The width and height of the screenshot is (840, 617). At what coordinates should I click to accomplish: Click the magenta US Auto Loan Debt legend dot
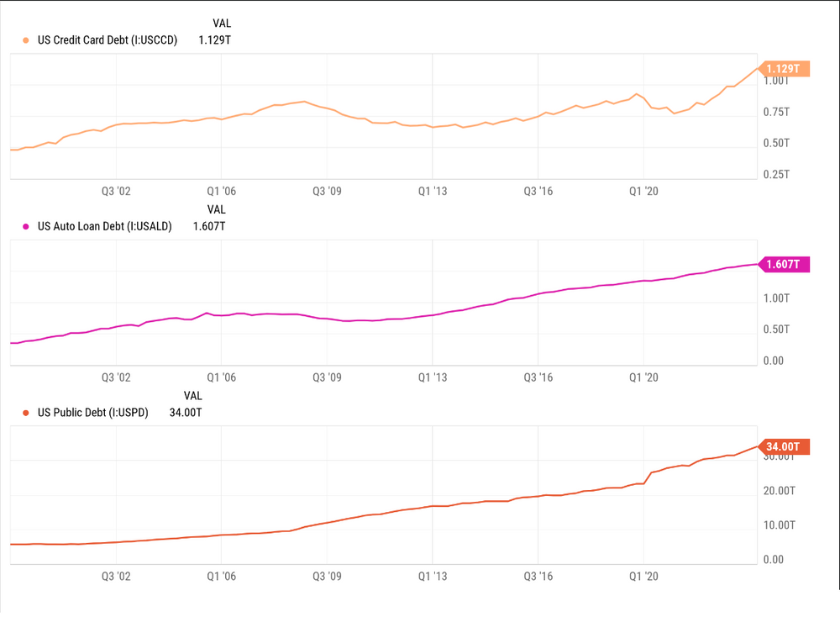point(26,226)
